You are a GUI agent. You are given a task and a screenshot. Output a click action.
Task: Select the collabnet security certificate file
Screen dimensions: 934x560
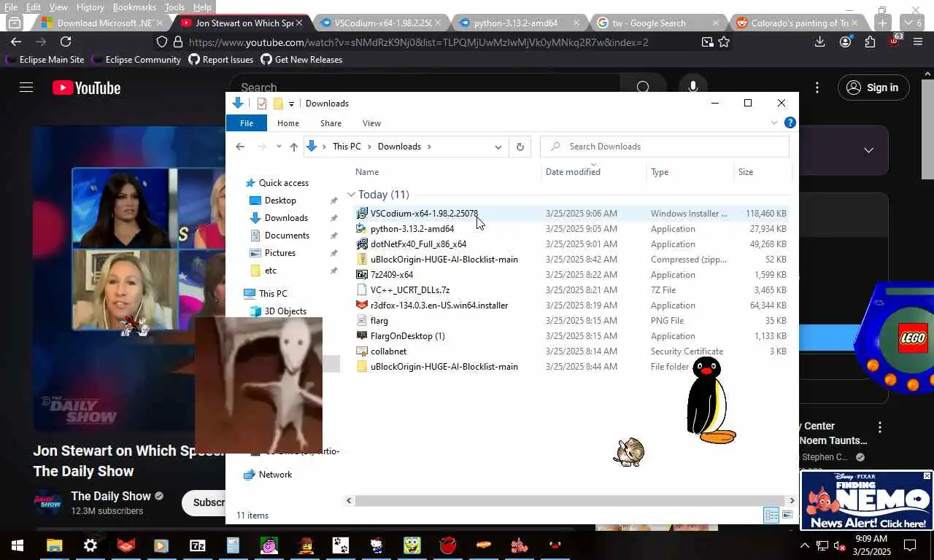pos(388,351)
